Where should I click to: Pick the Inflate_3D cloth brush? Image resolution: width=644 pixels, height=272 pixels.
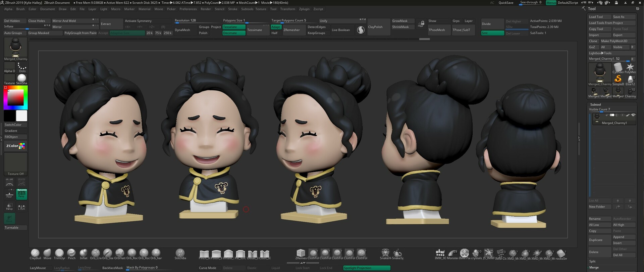pyautogui.click(x=228, y=254)
